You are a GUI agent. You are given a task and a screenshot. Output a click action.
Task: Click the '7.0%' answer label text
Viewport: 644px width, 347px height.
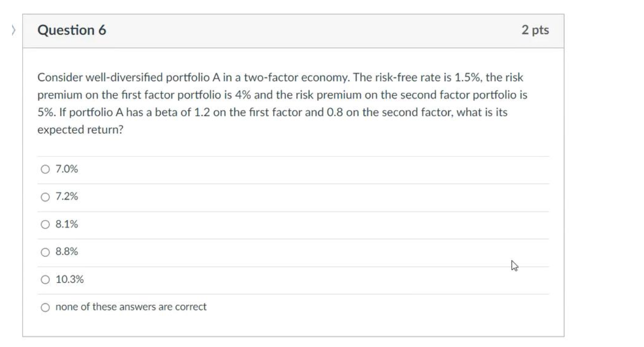point(67,169)
